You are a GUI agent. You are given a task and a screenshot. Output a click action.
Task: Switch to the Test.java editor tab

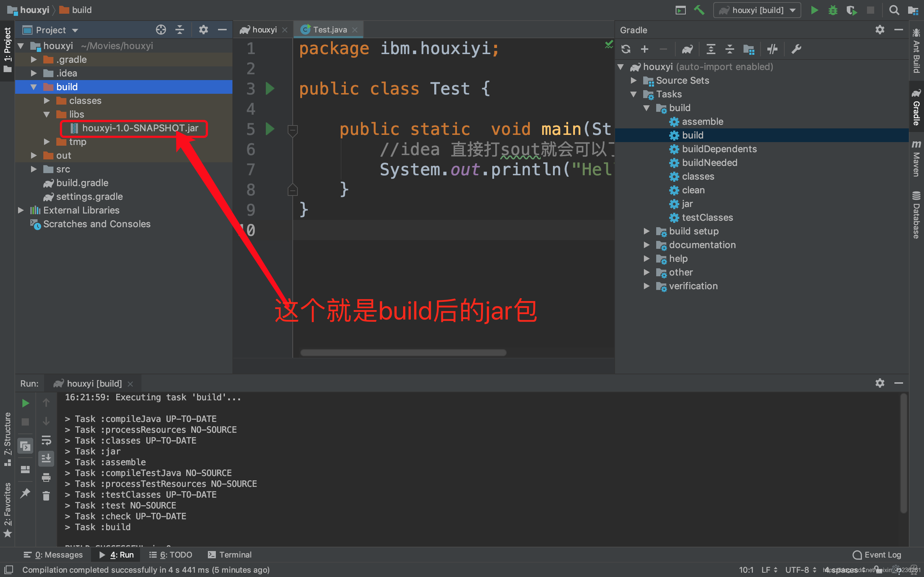(x=330, y=30)
